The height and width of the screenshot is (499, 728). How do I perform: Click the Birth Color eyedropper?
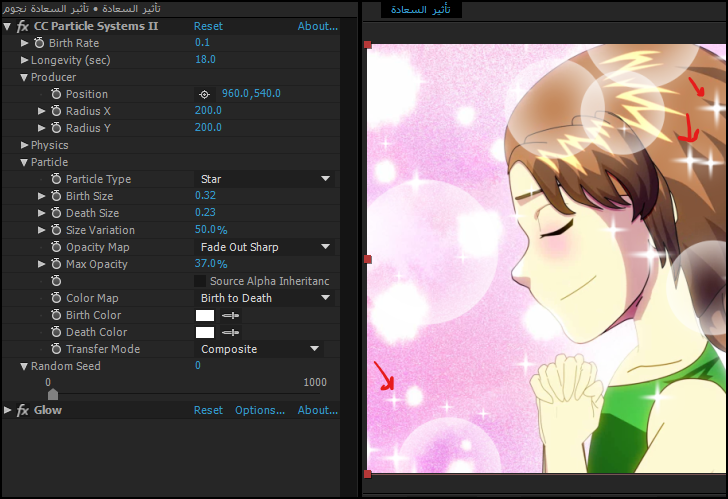point(230,315)
